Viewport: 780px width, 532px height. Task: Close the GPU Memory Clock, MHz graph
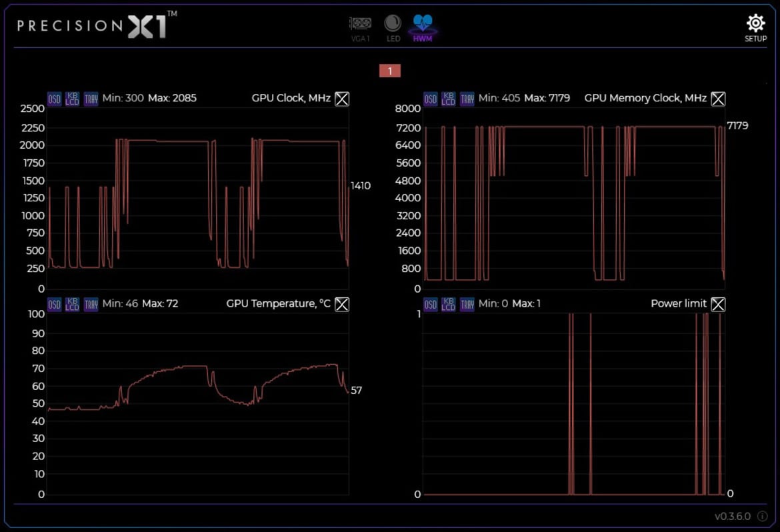click(x=718, y=99)
